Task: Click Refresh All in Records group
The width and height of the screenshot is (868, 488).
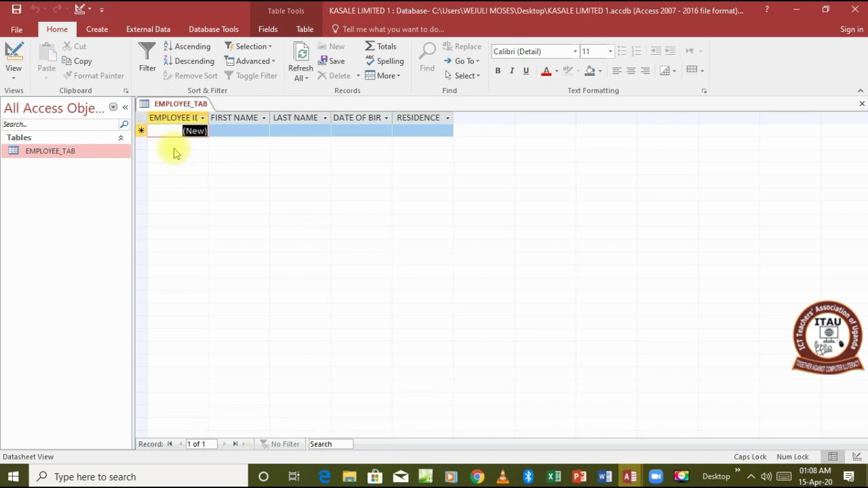Action: point(300,61)
